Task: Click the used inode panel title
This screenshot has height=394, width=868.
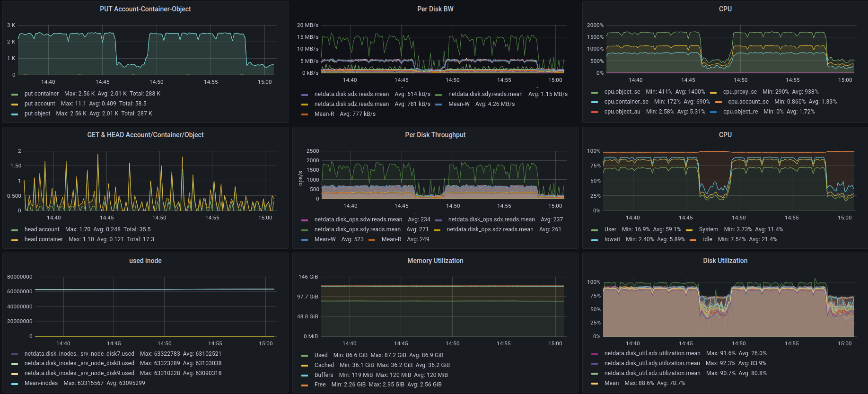Action: point(145,261)
